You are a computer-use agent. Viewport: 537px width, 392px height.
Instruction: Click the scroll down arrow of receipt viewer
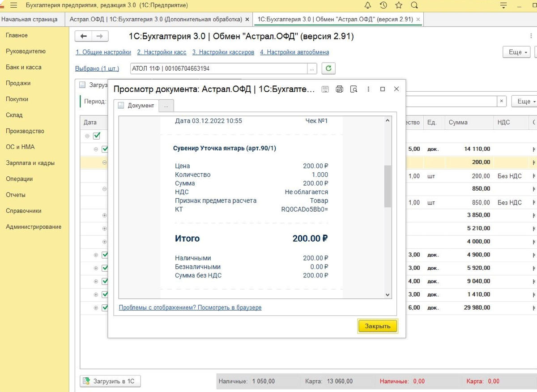point(388,294)
